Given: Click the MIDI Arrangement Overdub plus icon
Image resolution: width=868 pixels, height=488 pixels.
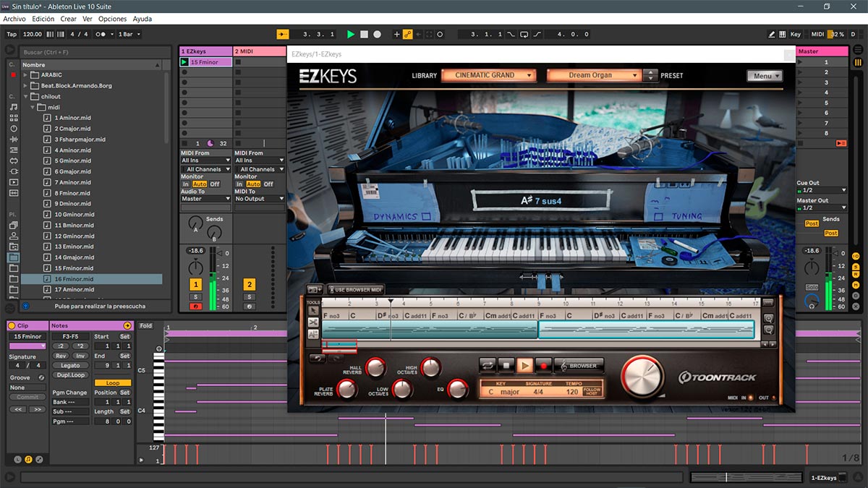Looking at the screenshot, I should coord(396,34).
